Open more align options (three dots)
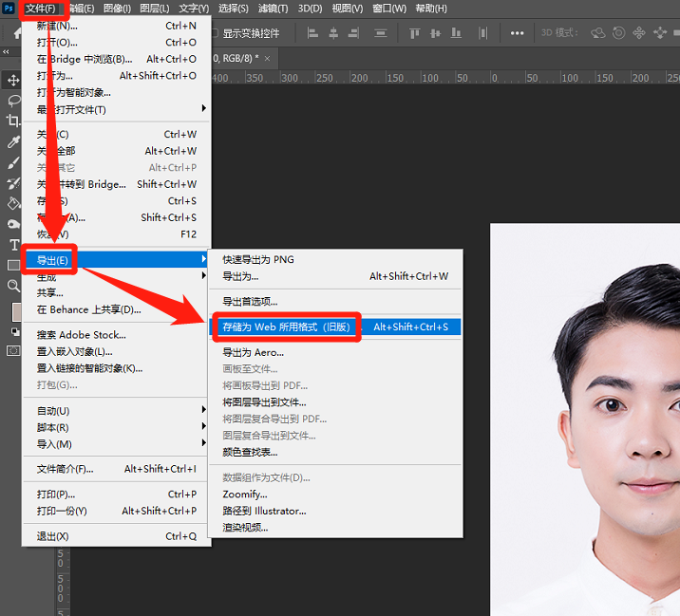This screenshot has width=680, height=616. [x=517, y=33]
